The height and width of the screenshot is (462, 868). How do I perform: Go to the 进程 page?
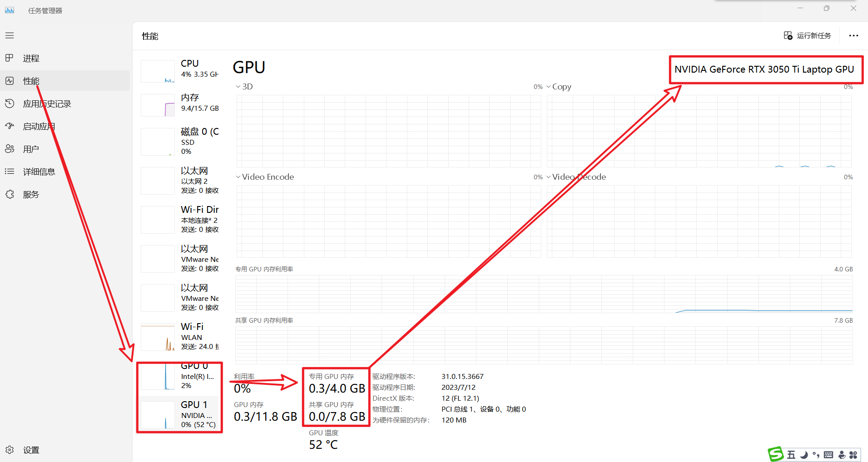[x=65, y=58]
